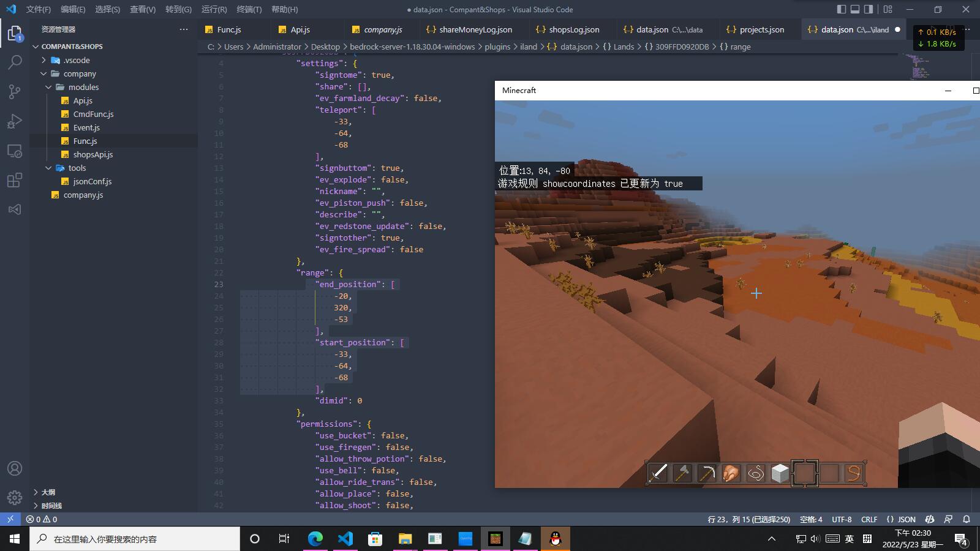The height and width of the screenshot is (551, 980).
Task: Open jsonConf.js in the file tree
Action: pyautogui.click(x=92, y=181)
